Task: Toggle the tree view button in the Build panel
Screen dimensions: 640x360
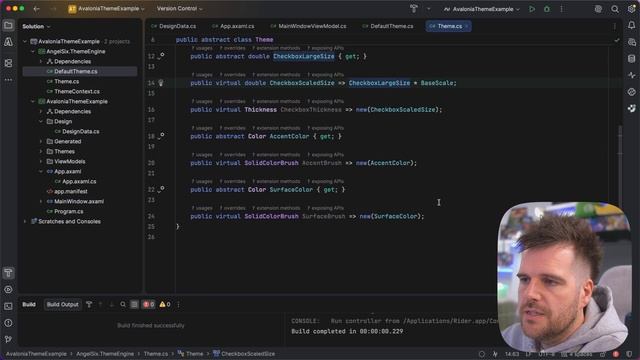Action: pyautogui.click(x=134, y=304)
